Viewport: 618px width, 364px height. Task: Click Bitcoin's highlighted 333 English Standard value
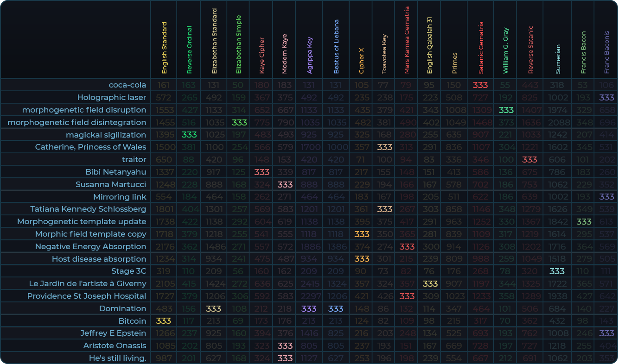pyautogui.click(x=164, y=320)
